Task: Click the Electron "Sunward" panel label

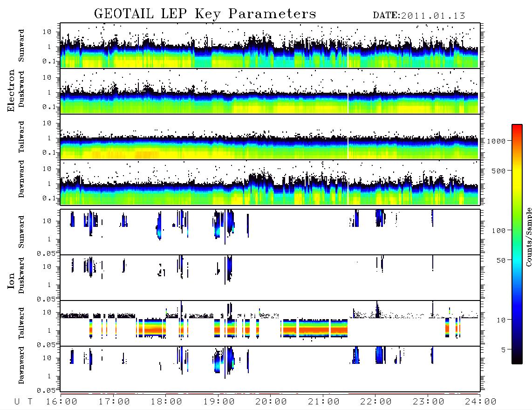Action: click(21, 46)
